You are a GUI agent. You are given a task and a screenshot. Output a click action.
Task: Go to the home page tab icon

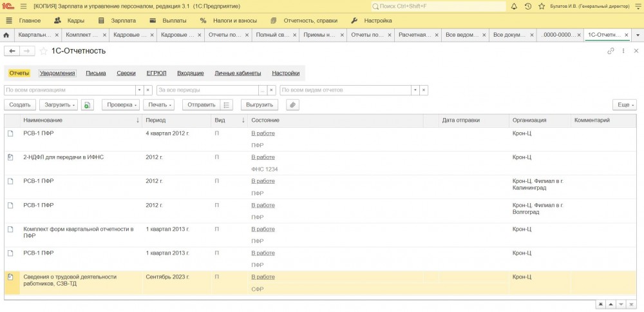coord(6,35)
